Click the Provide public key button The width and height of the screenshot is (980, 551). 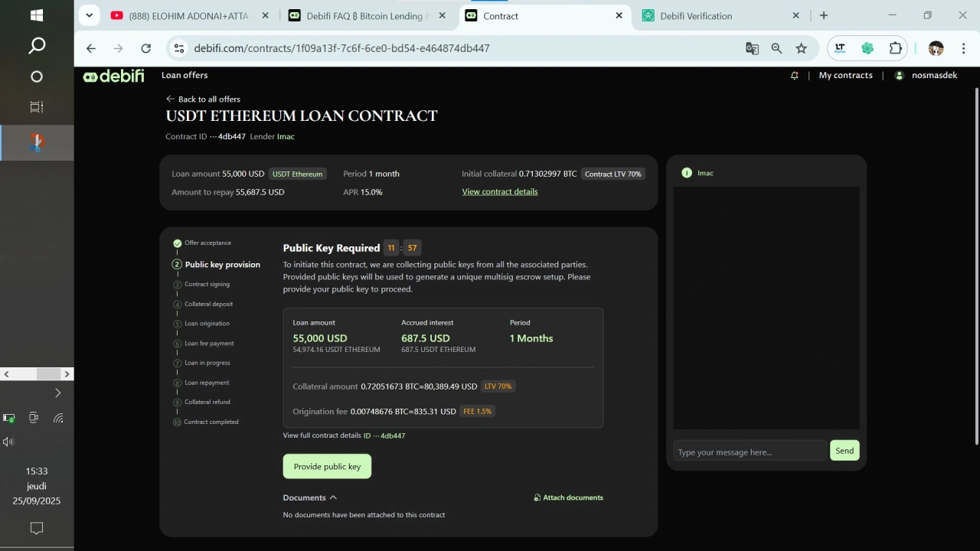coord(327,467)
